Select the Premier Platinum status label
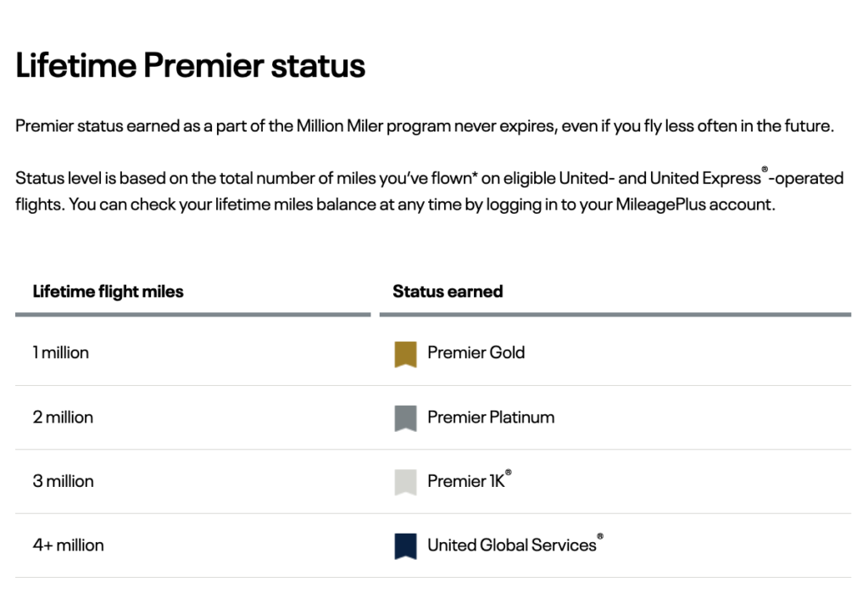Viewport: 868px width, 593px height. (x=491, y=417)
